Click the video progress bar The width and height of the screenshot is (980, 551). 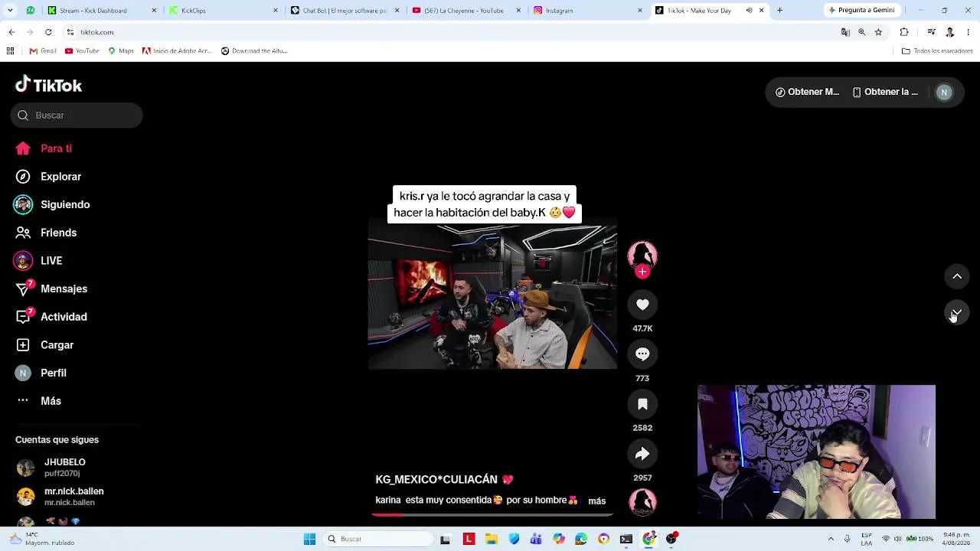pos(492,515)
